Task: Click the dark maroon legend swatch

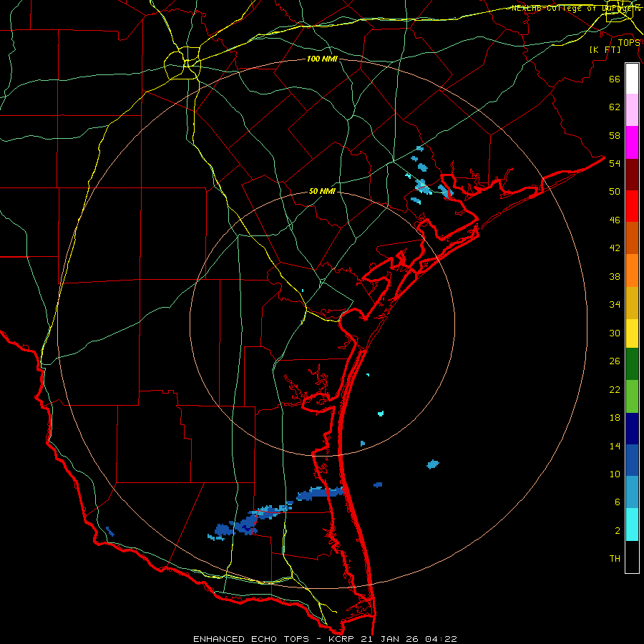Action: 632,175
